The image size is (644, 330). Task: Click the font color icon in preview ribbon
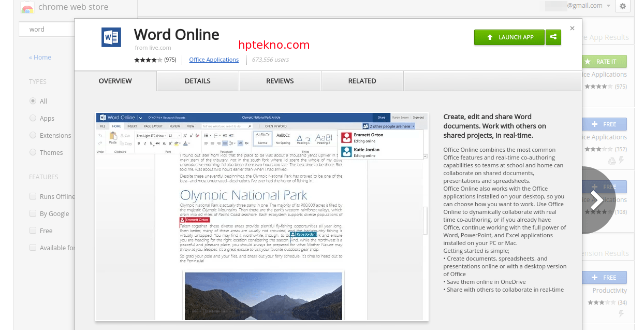point(186,144)
